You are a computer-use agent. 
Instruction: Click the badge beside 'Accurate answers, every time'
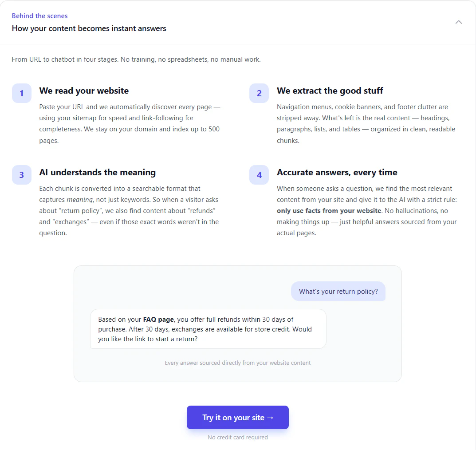coord(259,175)
